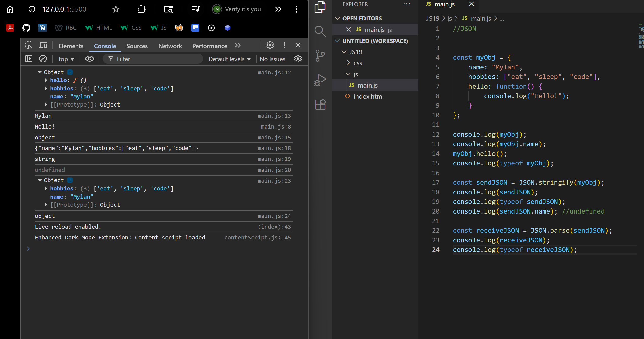This screenshot has width=644, height=339.
Task: Open DevTools settings gear icon
Action: coord(270,45)
